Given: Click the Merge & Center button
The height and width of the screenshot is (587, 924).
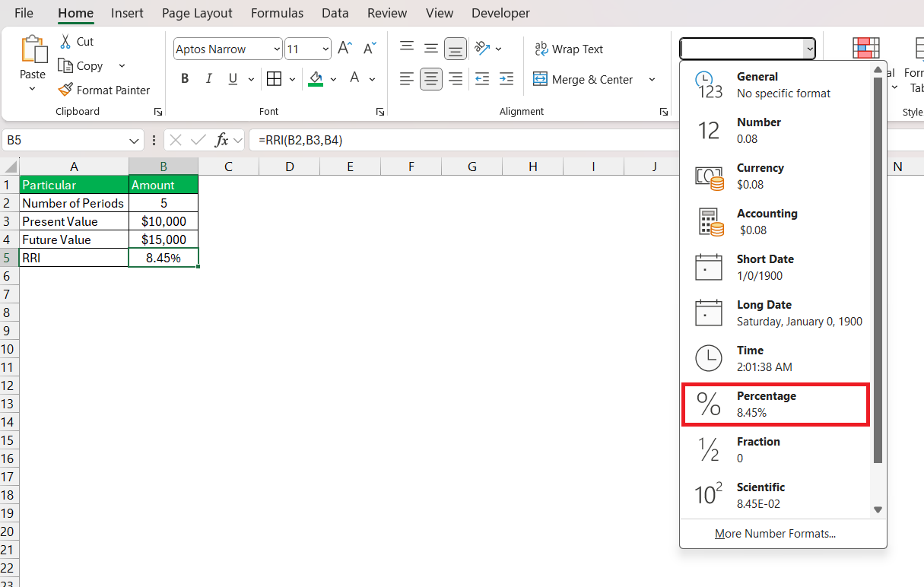Looking at the screenshot, I should [x=583, y=79].
